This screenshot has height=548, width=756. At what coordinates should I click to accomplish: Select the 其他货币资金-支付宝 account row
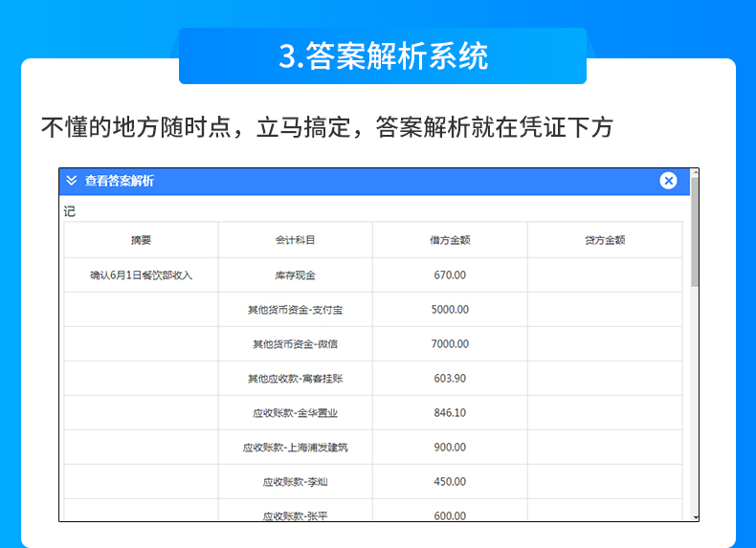coord(295,310)
